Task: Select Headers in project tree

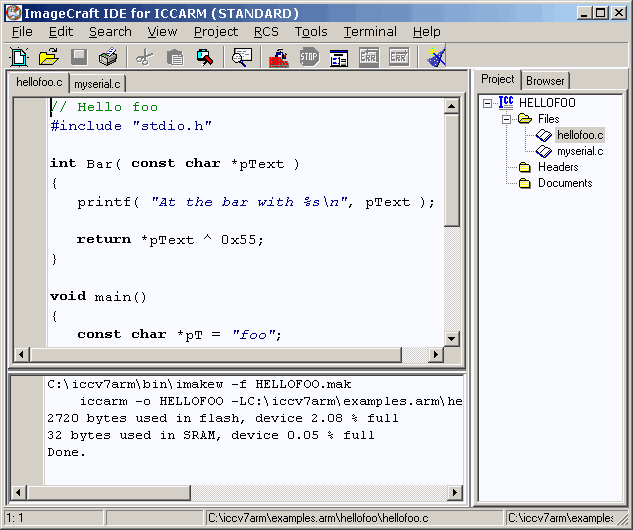Action: [x=558, y=167]
